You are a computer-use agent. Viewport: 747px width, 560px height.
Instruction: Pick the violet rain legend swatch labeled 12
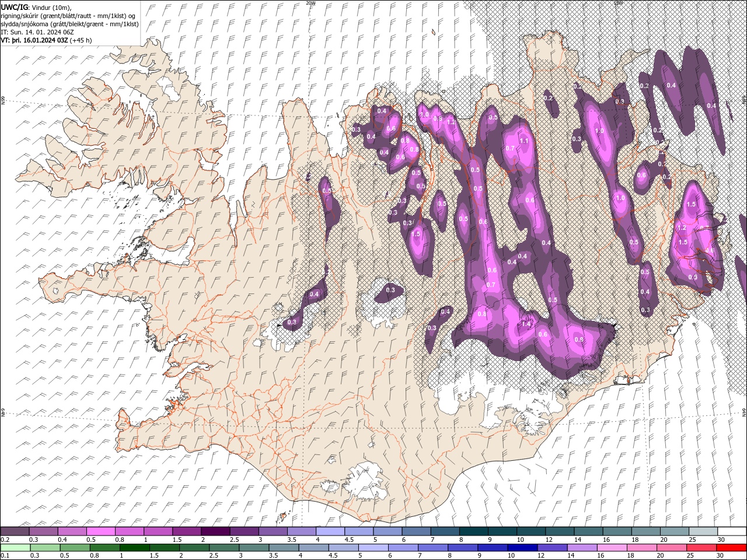click(551, 548)
